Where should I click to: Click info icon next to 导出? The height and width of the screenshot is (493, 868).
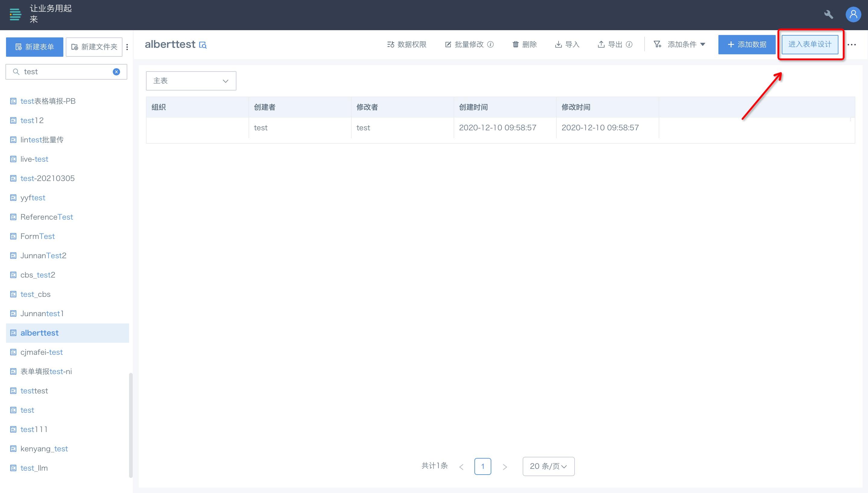(629, 44)
